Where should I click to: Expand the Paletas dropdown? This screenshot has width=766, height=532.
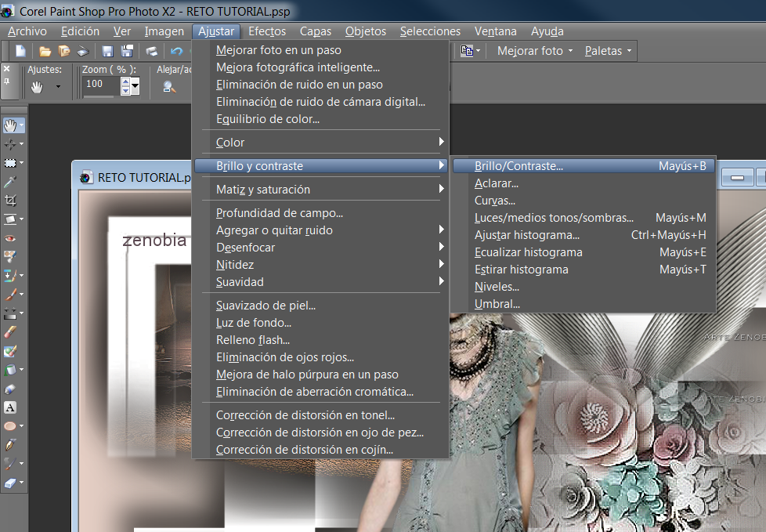click(629, 51)
